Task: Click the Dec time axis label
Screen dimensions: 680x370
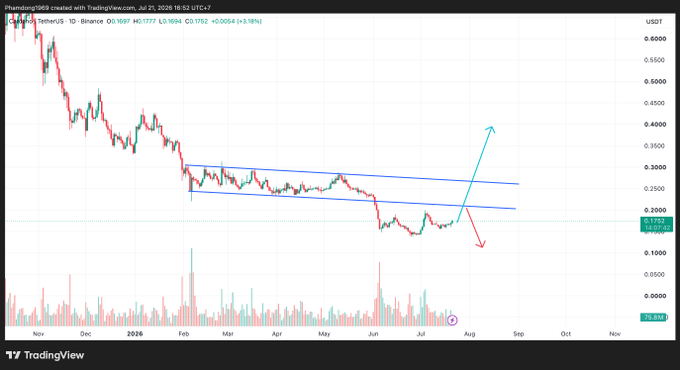Action: [86, 334]
